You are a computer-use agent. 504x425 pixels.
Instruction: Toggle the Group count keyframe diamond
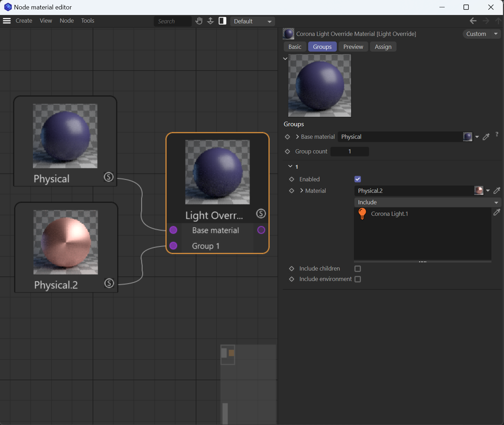click(288, 151)
